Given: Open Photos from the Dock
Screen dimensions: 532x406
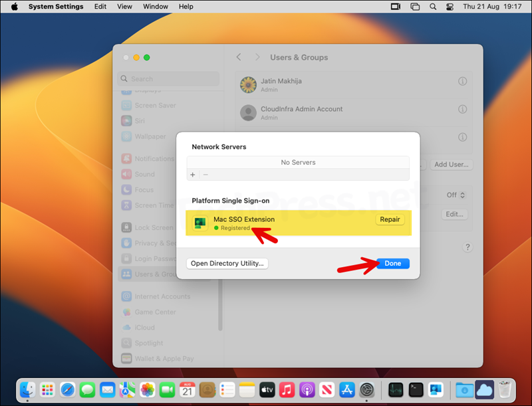Looking at the screenshot, I should coord(147,390).
